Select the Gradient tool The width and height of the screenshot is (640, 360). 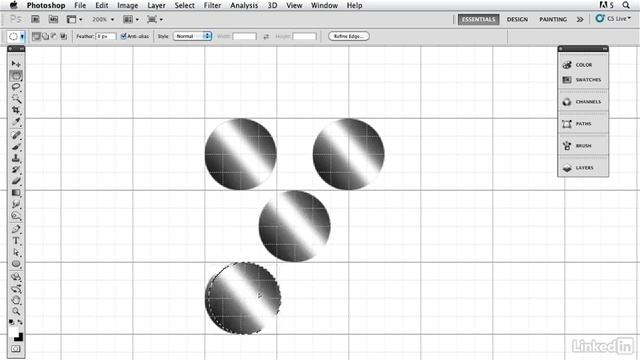tap(16, 192)
